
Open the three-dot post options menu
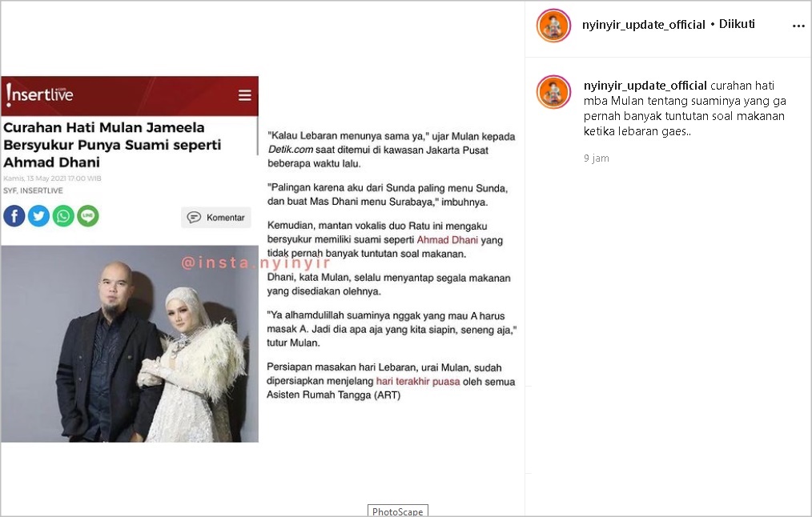click(798, 26)
